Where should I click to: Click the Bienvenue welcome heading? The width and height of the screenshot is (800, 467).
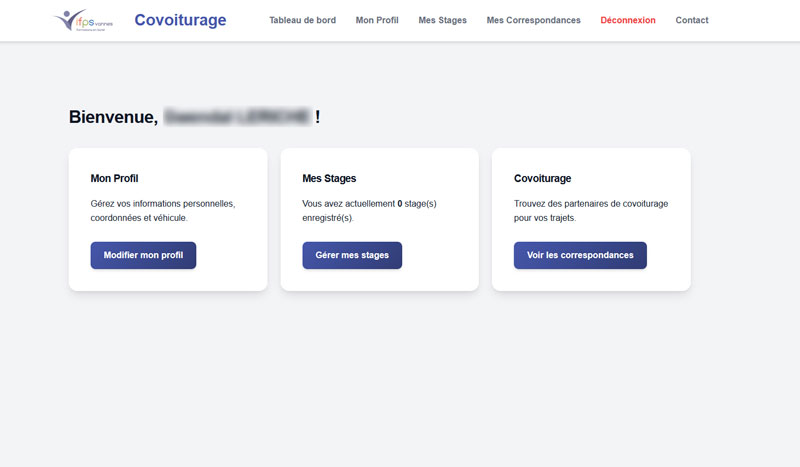point(113,117)
